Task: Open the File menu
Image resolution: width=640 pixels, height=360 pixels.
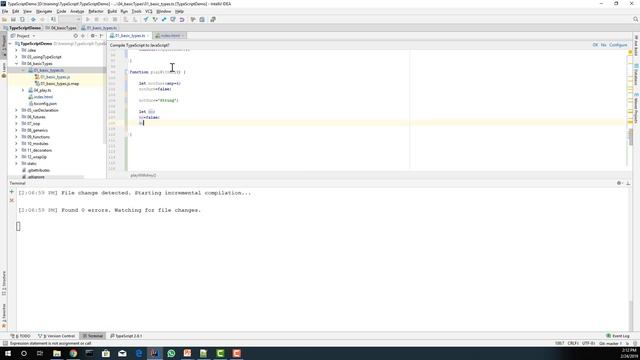Action: point(5,11)
